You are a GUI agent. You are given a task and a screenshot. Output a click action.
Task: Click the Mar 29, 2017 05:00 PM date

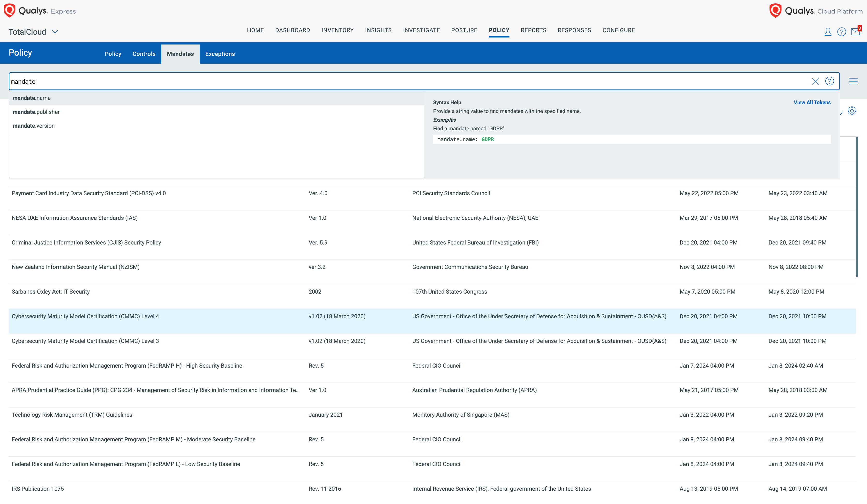(709, 218)
